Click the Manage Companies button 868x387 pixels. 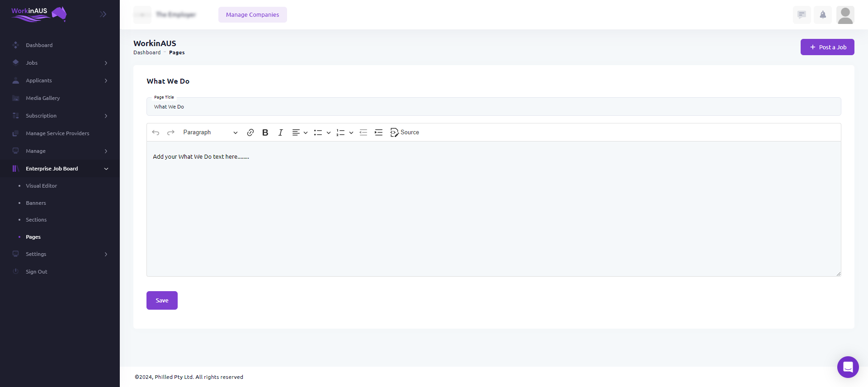pos(252,14)
